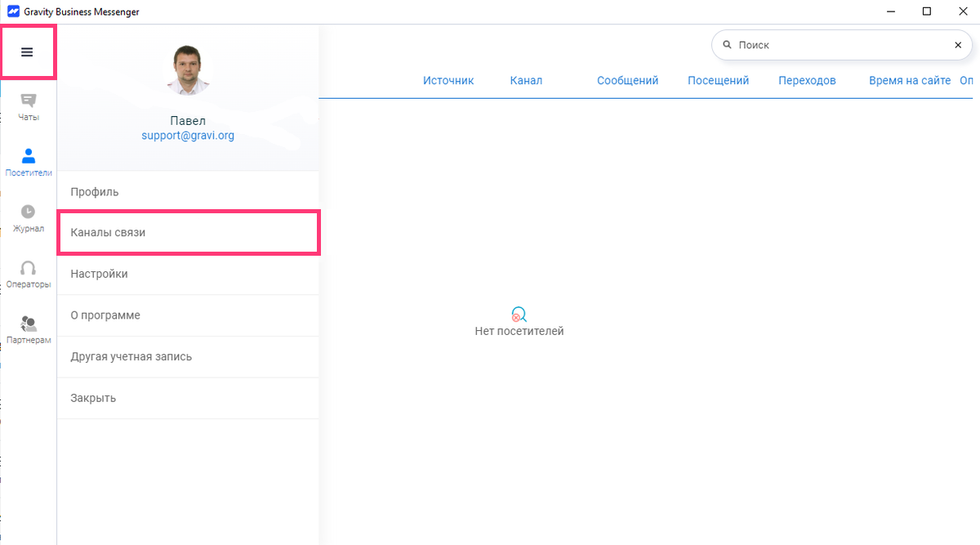
Task: Open Каналы связи menu entry
Action: coord(108,233)
